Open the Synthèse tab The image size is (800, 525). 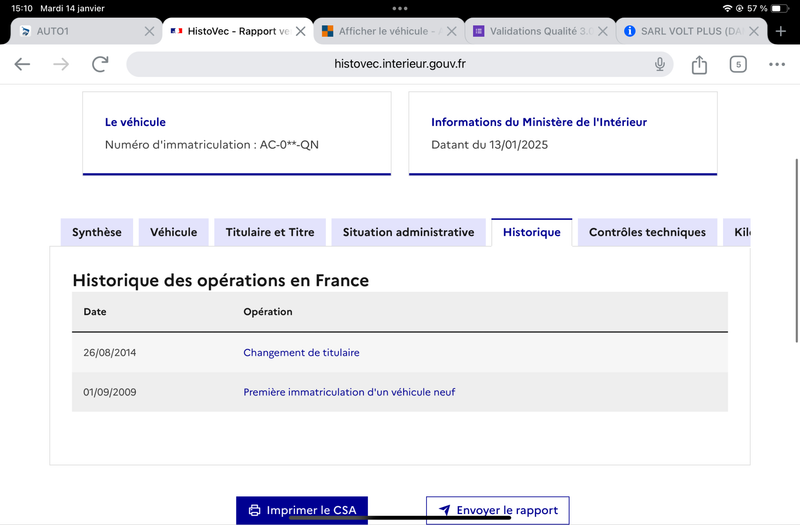(97, 232)
